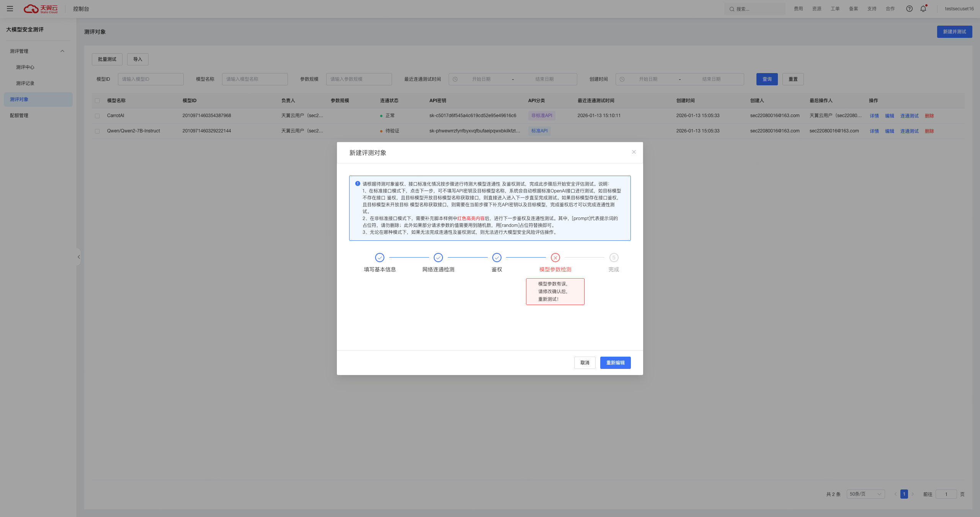The width and height of the screenshot is (980, 517).
Task: Open the notifications bell icon
Action: (x=923, y=8)
